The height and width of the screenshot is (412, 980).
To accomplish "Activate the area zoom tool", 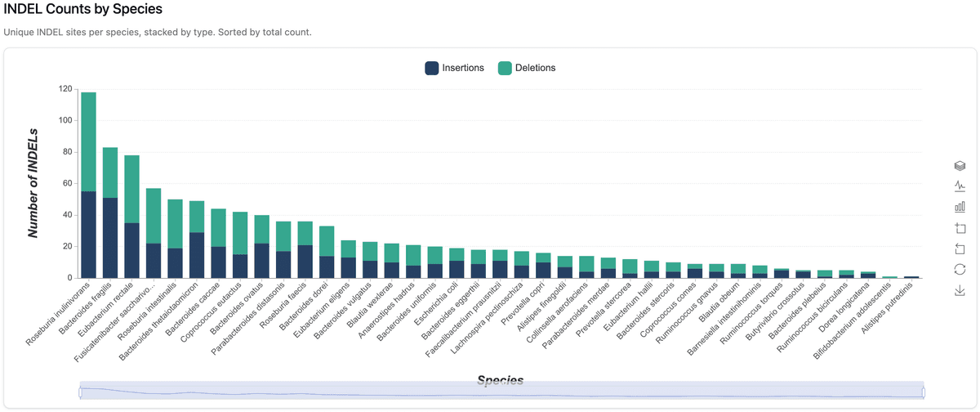I will click(x=960, y=228).
